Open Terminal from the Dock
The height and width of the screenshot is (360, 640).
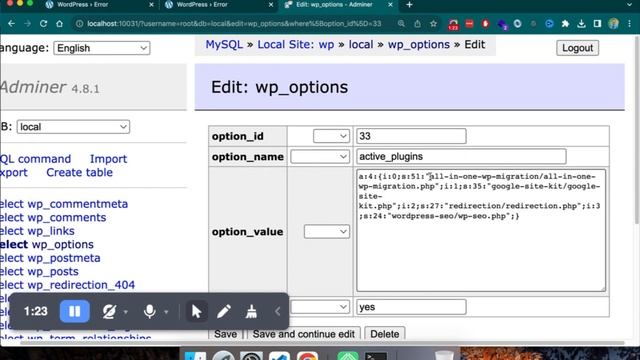[x=376, y=356]
